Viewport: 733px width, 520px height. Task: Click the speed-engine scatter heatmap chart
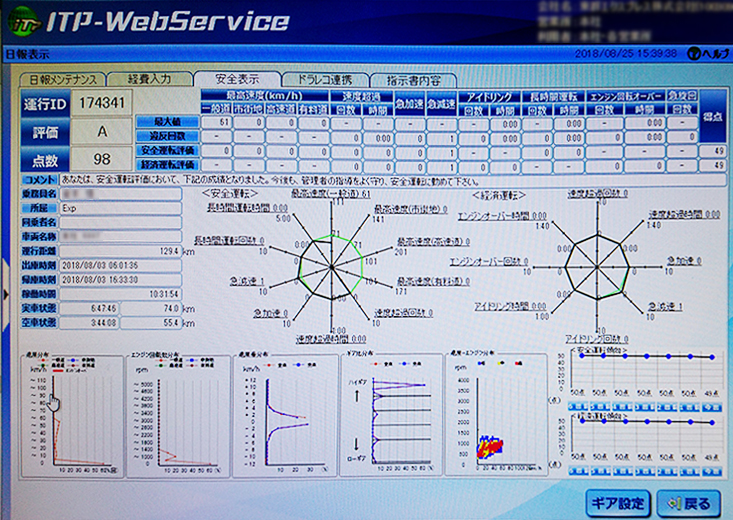tap(495, 414)
